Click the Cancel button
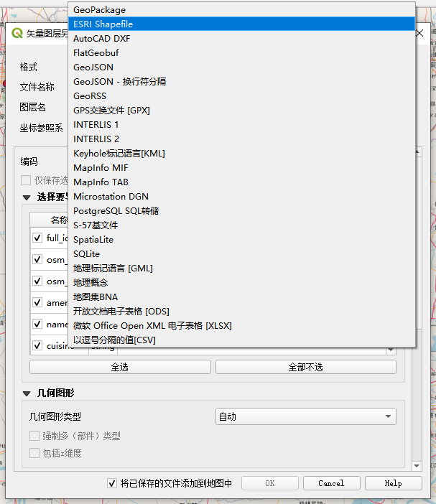 332,483
